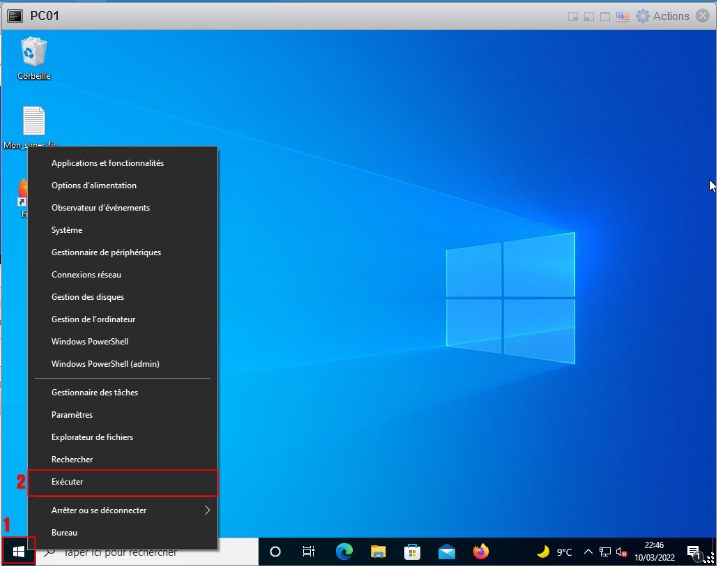Open the notification center icon

pyautogui.click(x=693, y=551)
